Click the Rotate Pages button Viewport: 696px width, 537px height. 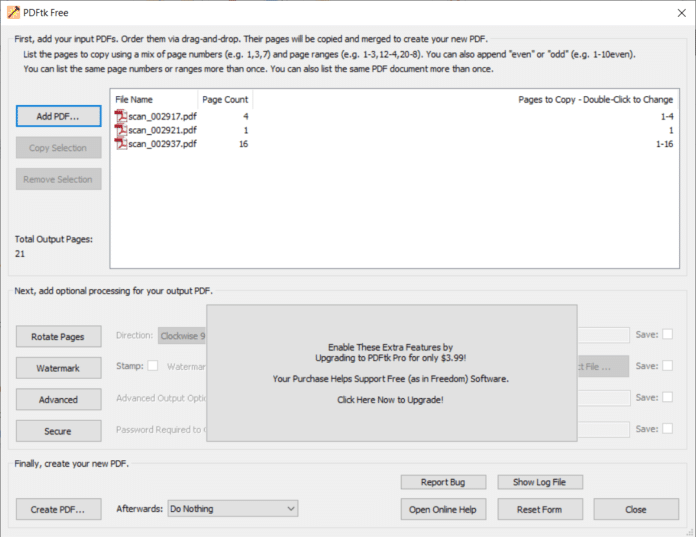click(58, 336)
